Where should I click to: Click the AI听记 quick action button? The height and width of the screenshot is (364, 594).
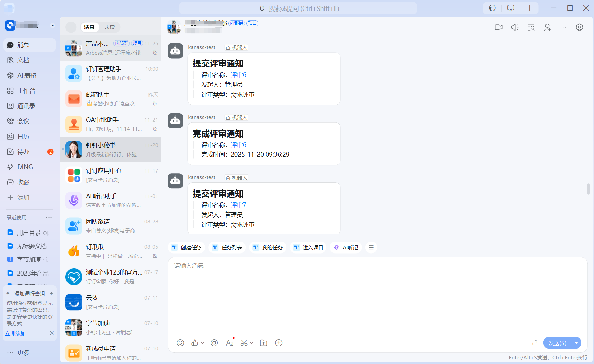coord(346,247)
